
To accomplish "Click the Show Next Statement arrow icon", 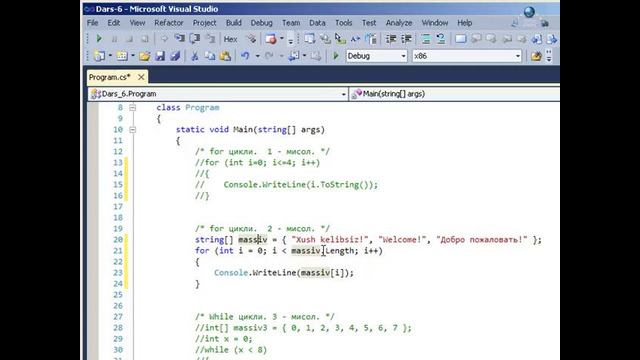I will click(164, 39).
